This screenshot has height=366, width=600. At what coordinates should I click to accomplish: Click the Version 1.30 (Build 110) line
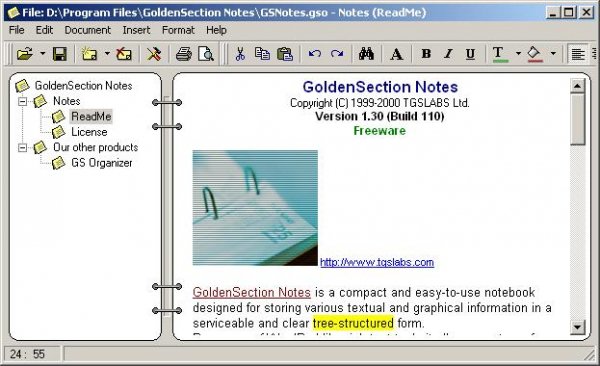380,116
